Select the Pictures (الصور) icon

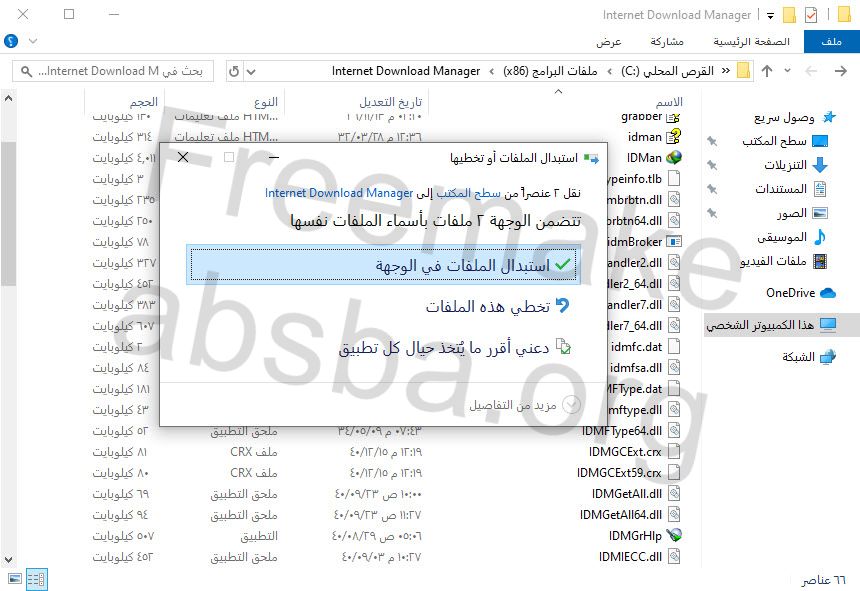[x=820, y=213]
